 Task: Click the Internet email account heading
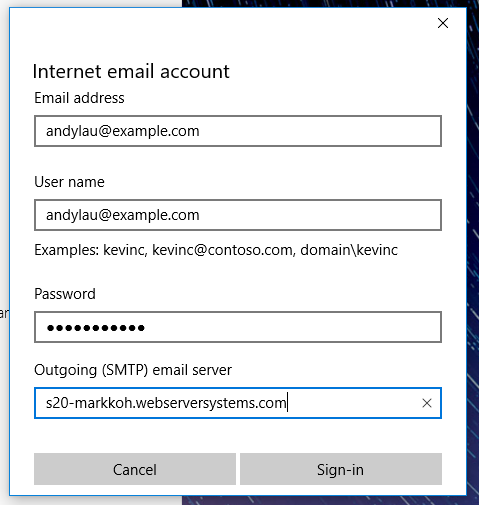click(x=131, y=71)
